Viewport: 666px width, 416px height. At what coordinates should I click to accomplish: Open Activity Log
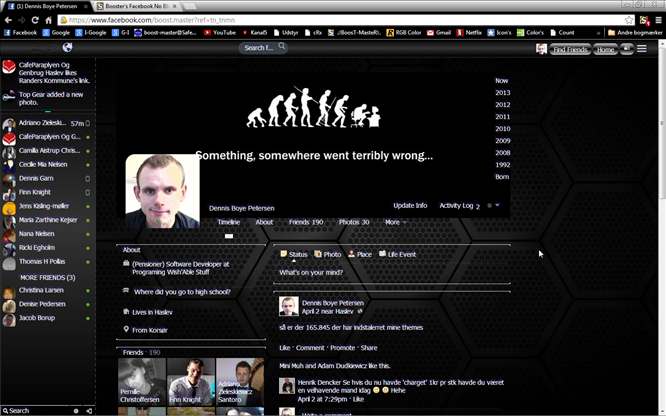pyautogui.click(x=456, y=205)
